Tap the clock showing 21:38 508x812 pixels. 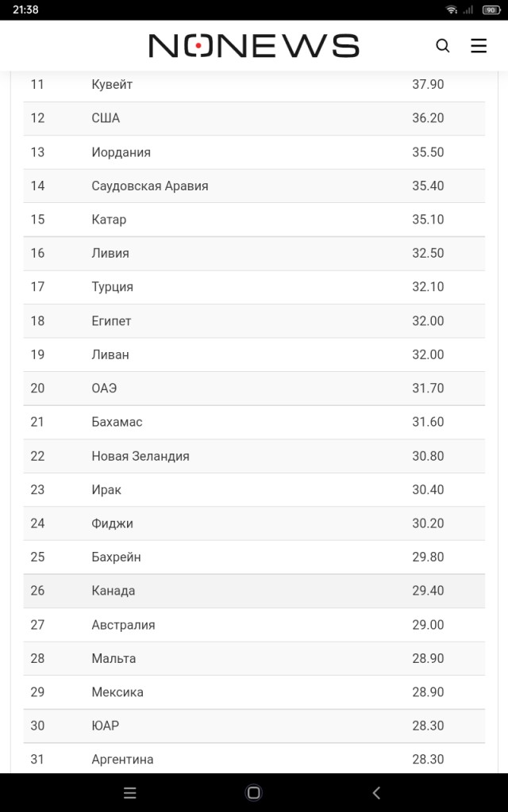[x=25, y=10]
